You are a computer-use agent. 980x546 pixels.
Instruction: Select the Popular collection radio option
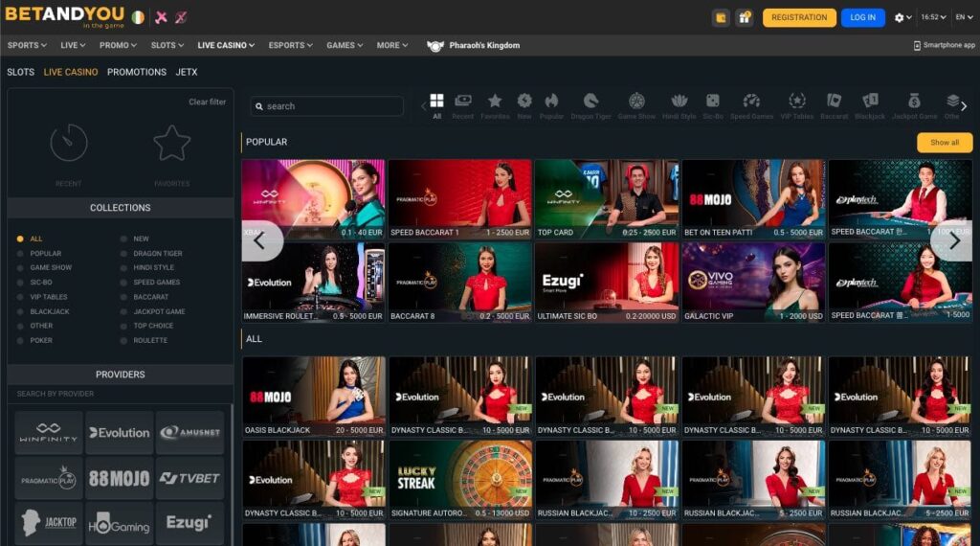click(20, 253)
